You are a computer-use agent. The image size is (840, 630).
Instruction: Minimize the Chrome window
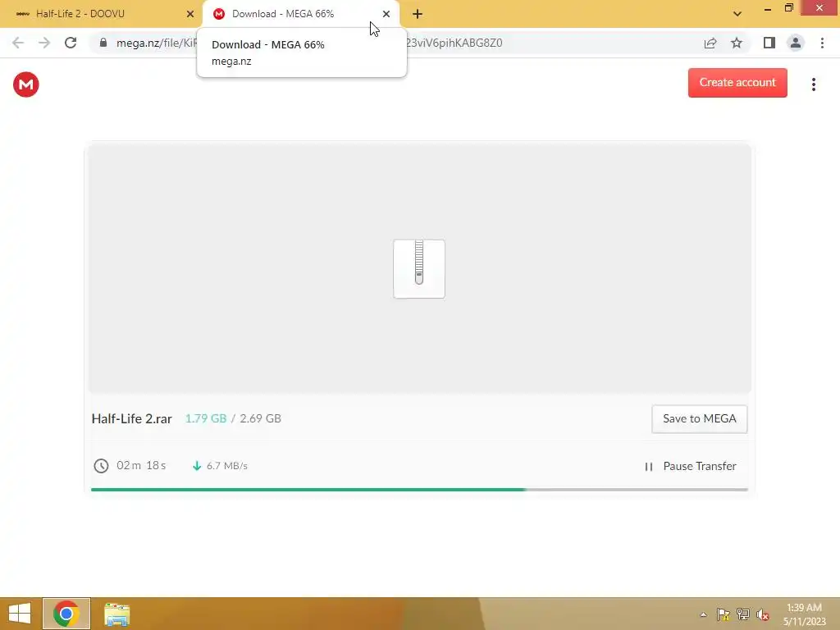pos(767,8)
